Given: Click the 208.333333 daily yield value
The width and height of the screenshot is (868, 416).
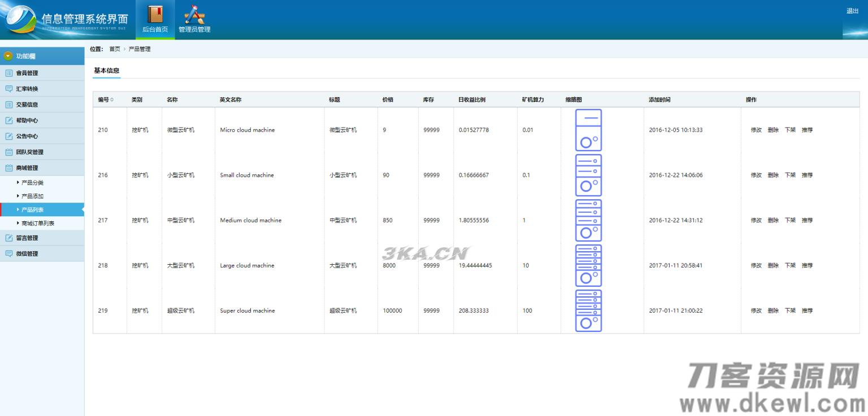Looking at the screenshot, I should click(474, 310).
